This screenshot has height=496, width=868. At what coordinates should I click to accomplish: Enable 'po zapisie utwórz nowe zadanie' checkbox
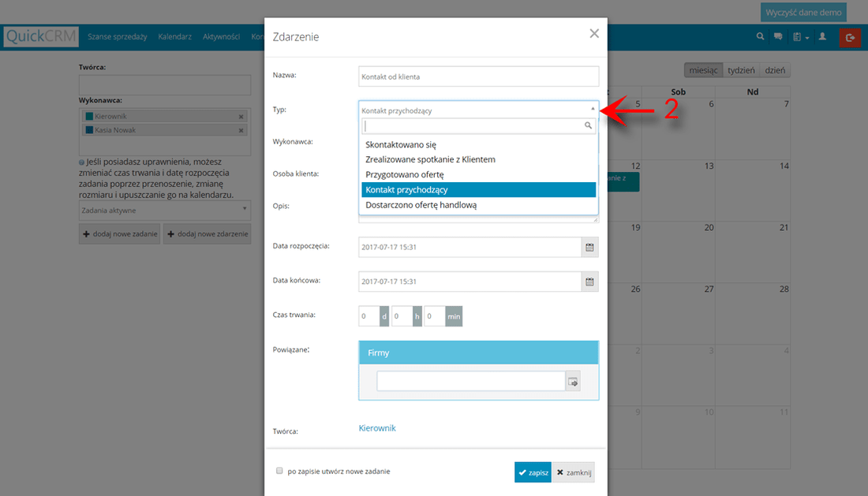point(279,470)
